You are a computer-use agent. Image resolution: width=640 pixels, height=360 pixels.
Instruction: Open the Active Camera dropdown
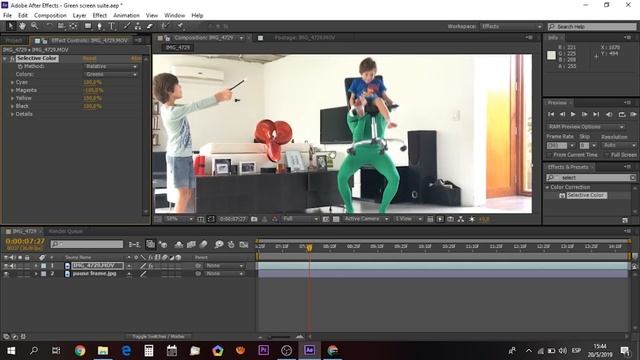(366, 219)
